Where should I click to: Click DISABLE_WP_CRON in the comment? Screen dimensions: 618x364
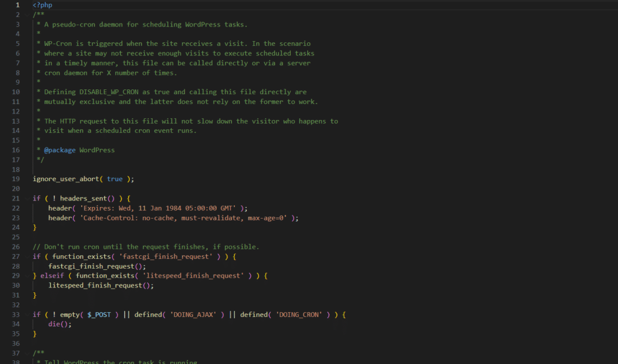(109, 92)
